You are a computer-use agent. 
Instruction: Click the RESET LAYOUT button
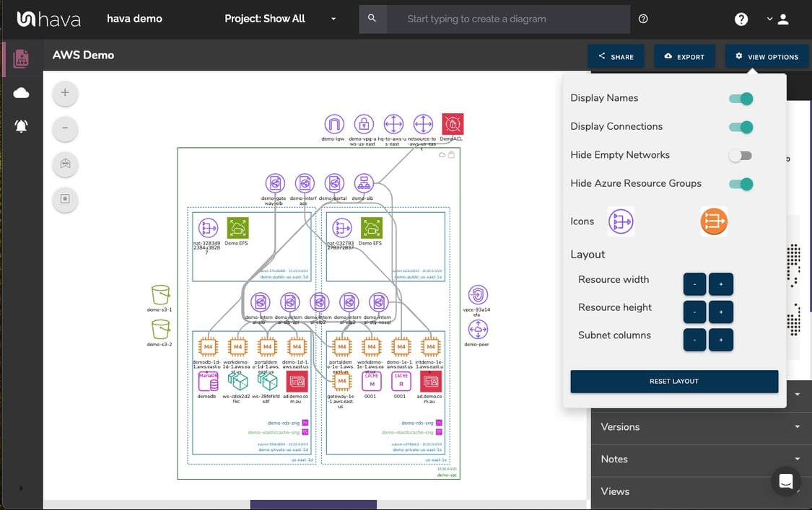[673, 381]
